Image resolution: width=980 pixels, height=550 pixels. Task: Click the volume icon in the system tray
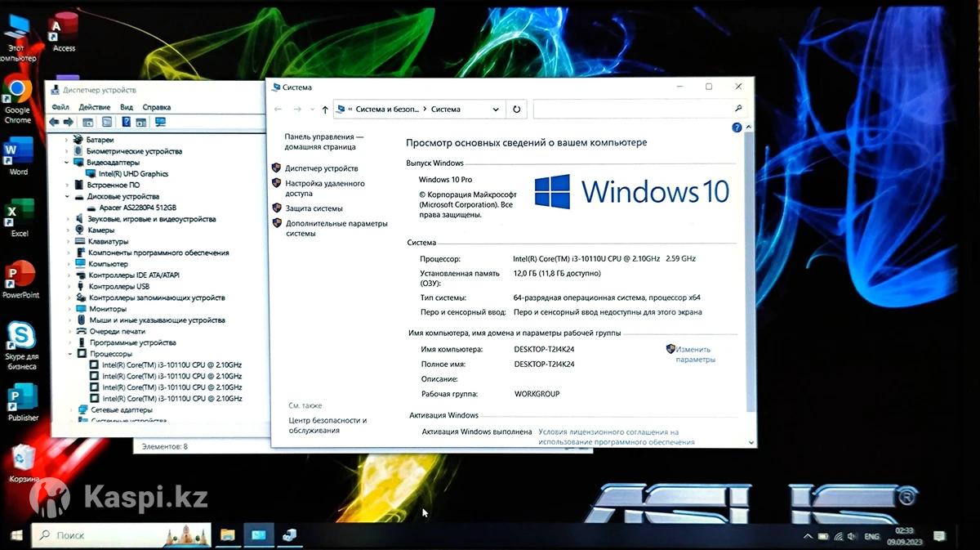pos(852,537)
